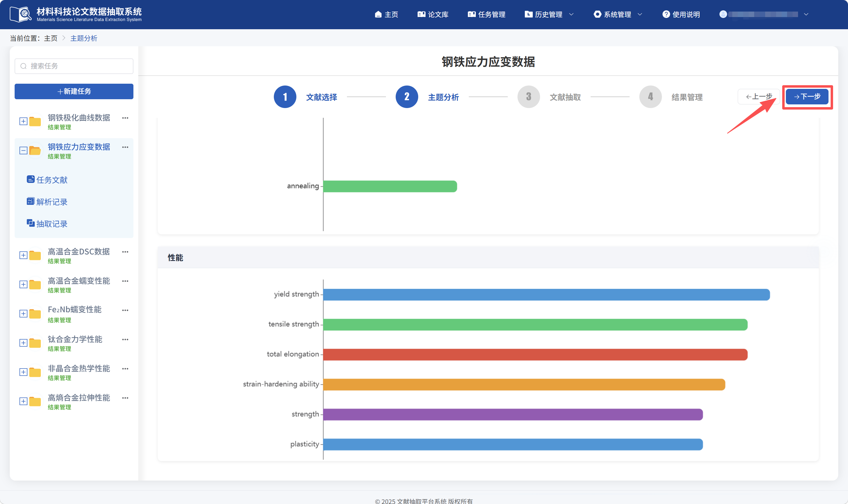Click the orange strain-hardening ability bar

tap(524, 384)
